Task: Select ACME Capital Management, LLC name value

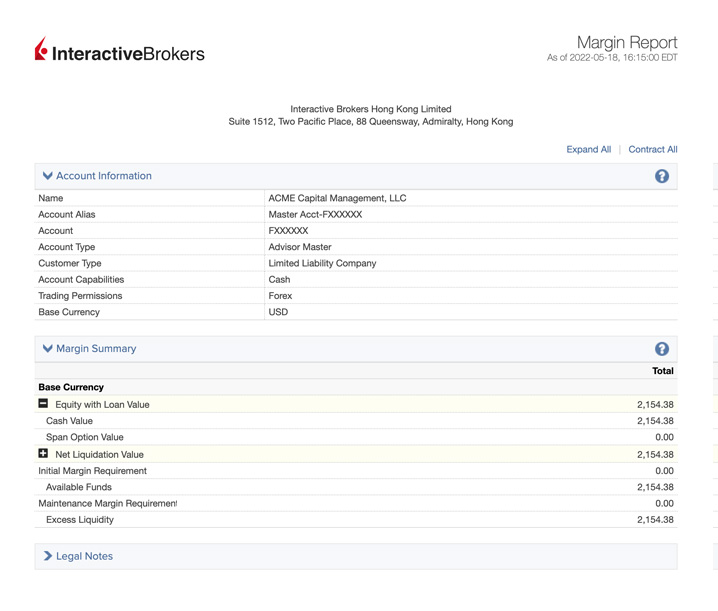Action: coord(337,198)
